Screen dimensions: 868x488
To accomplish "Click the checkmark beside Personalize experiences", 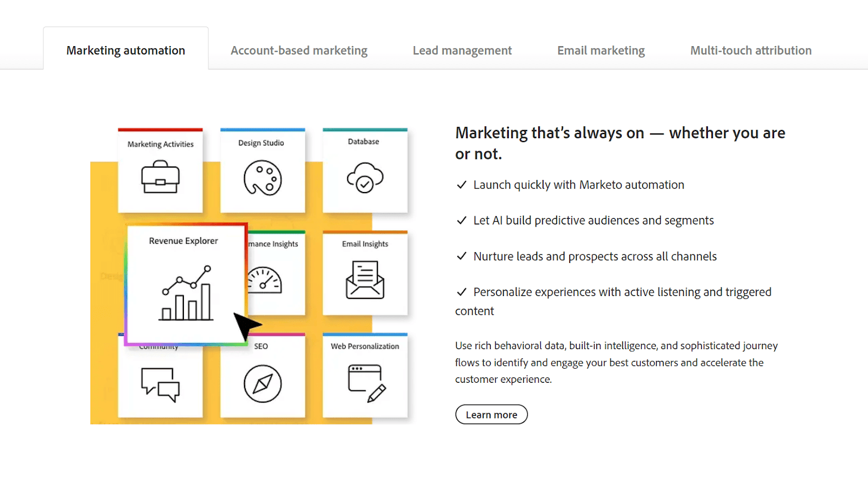I will coord(462,292).
